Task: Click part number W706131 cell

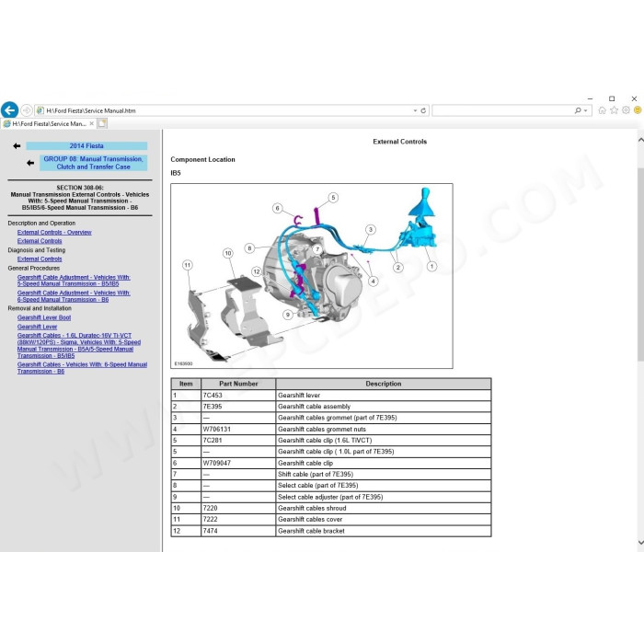Action: (x=238, y=429)
